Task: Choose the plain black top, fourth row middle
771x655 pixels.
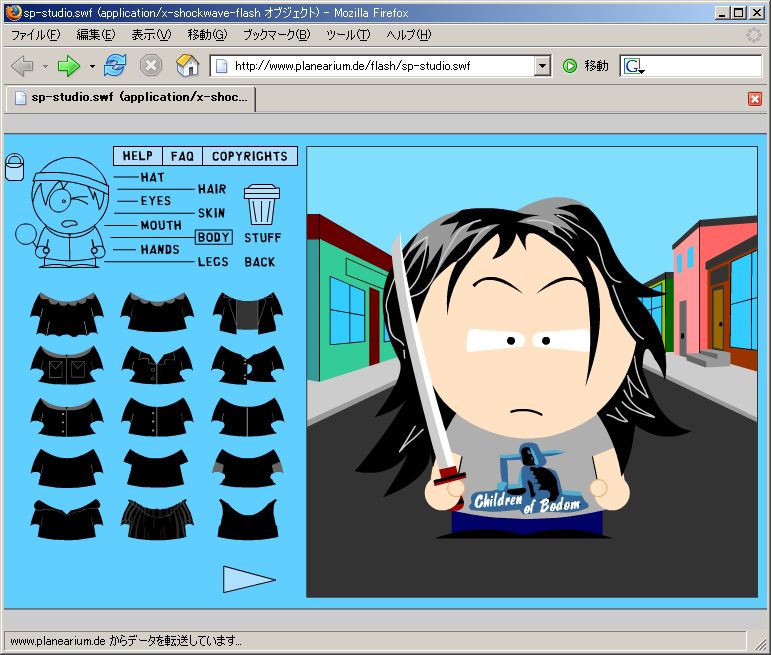Action: [157, 468]
